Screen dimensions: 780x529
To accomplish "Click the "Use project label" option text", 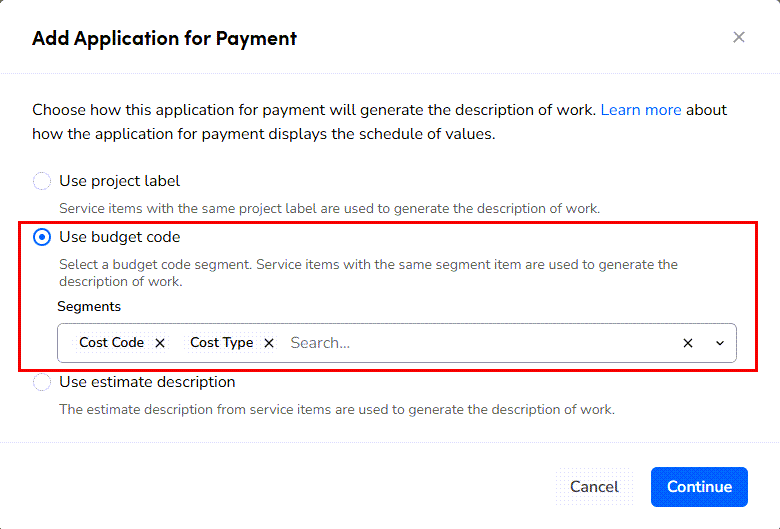I will (x=120, y=181).
